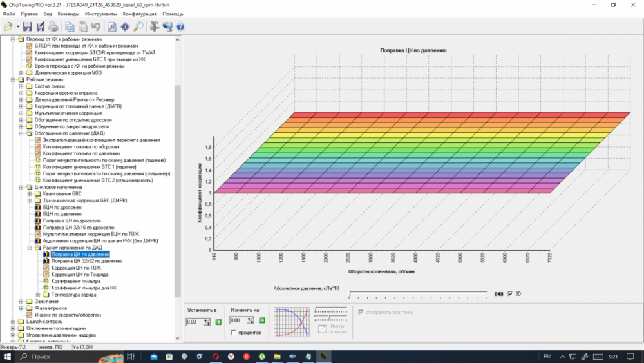Open the 'Команды' menu
The height and width of the screenshot is (363, 644).
68,13
